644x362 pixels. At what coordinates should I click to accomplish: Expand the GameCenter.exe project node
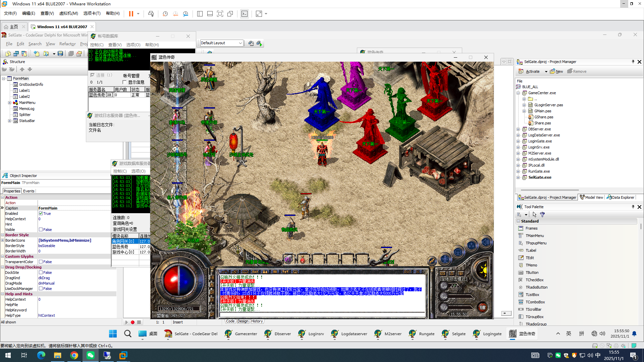coord(518,93)
